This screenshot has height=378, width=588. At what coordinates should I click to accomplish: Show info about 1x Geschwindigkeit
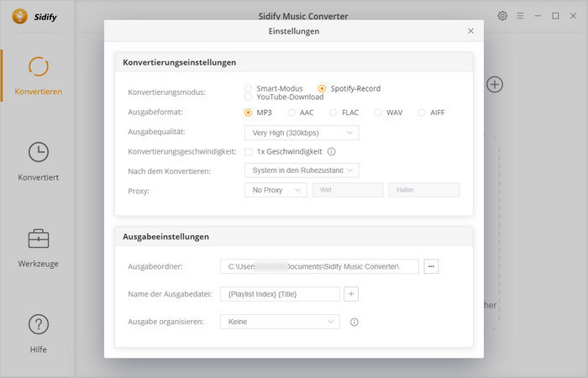pyautogui.click(x=331, y=151)
